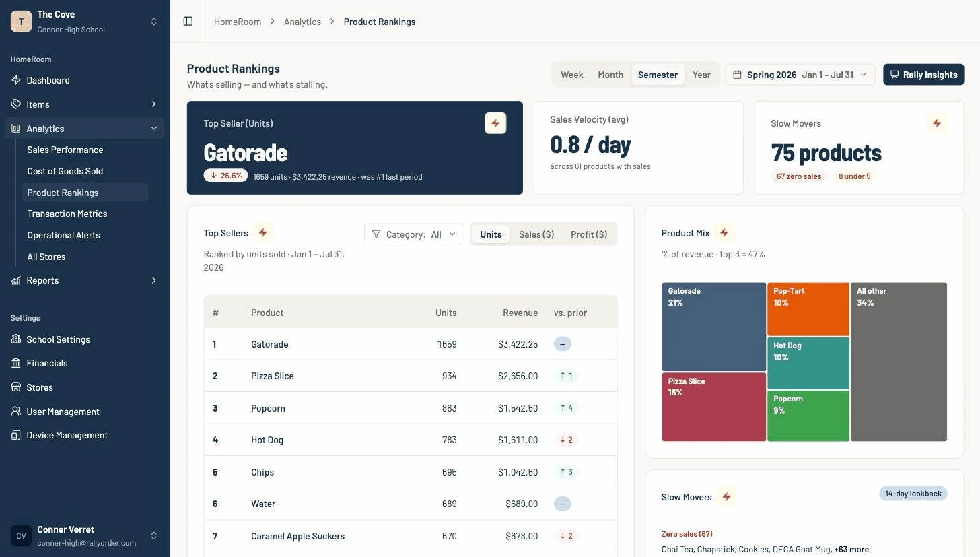Go to Analytics breadcrumb
980x557 pixels.
click(302, 22)
